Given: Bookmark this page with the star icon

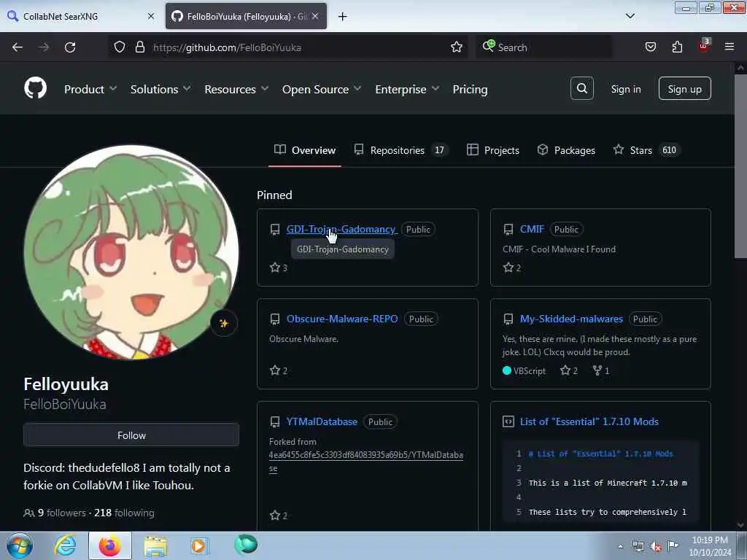Looking at the screenshot, I should [x=457, y=47].
